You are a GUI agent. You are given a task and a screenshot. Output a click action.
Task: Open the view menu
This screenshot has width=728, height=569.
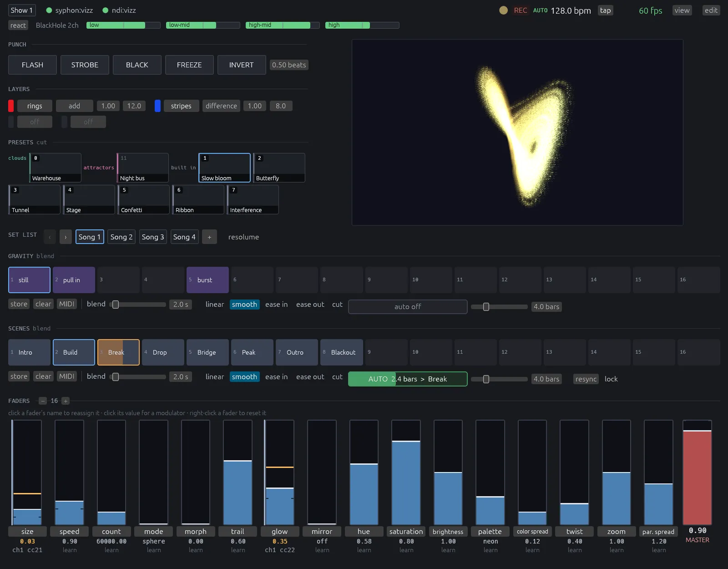(682, 10)
